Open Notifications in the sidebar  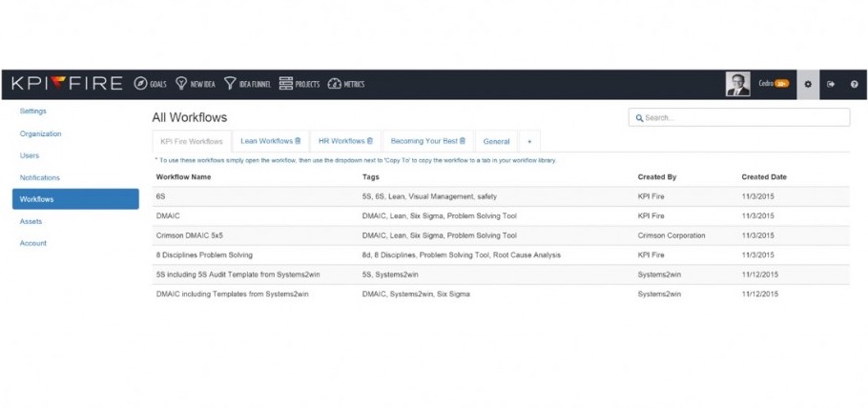click(40, 178)
